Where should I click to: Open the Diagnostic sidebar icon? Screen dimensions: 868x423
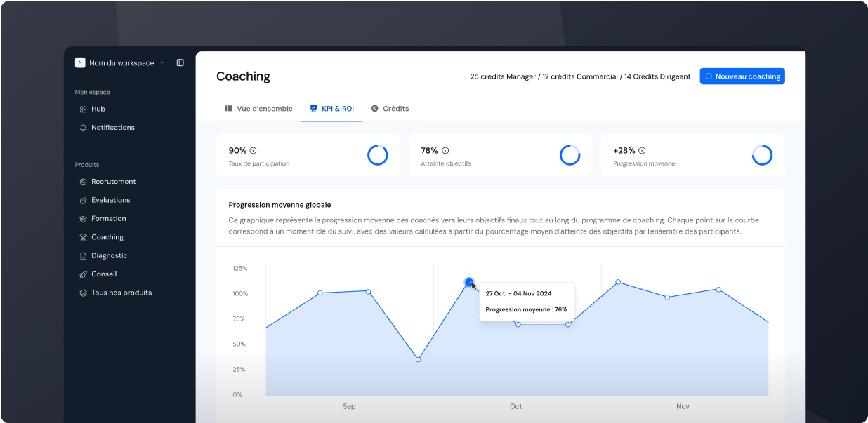pyautogui.click(x=84, y=256)
